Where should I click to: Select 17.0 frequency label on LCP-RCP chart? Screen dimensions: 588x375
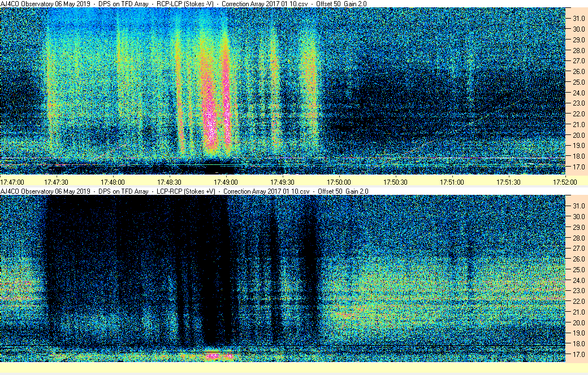point(578,354)
